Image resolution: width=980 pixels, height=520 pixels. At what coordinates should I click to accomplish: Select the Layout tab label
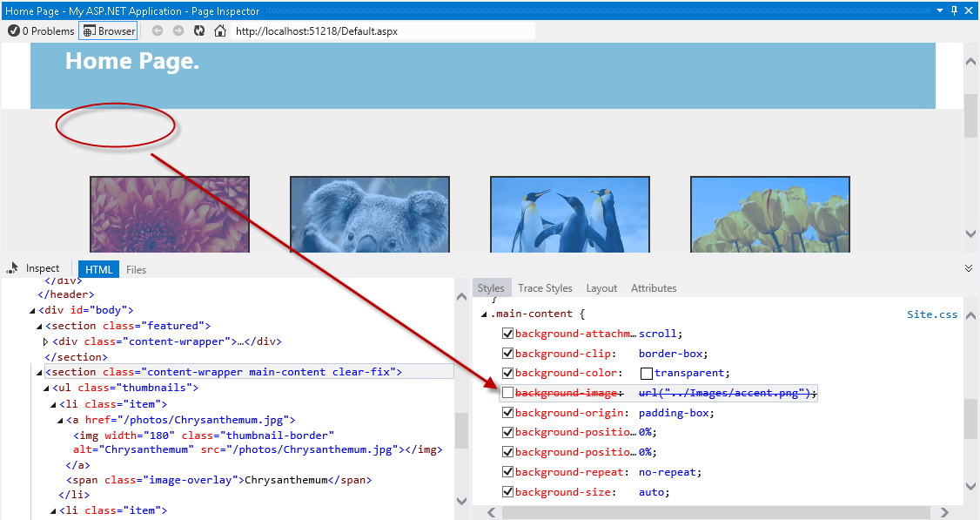601,287
